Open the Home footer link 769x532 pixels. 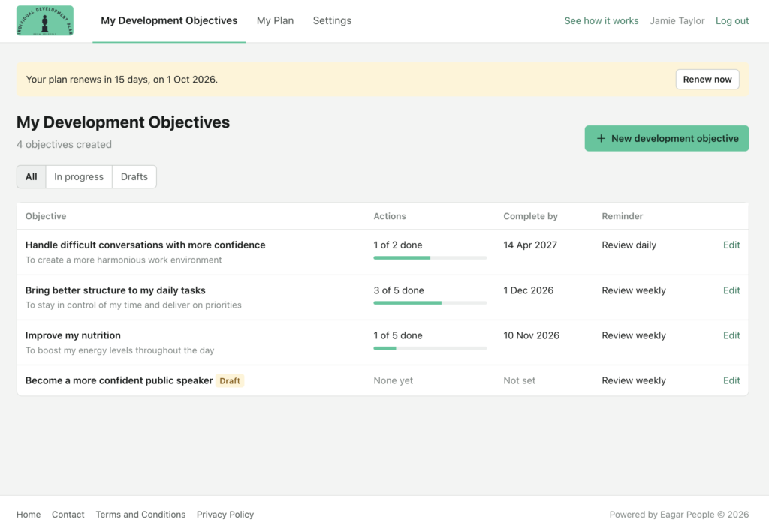(29, 515)
